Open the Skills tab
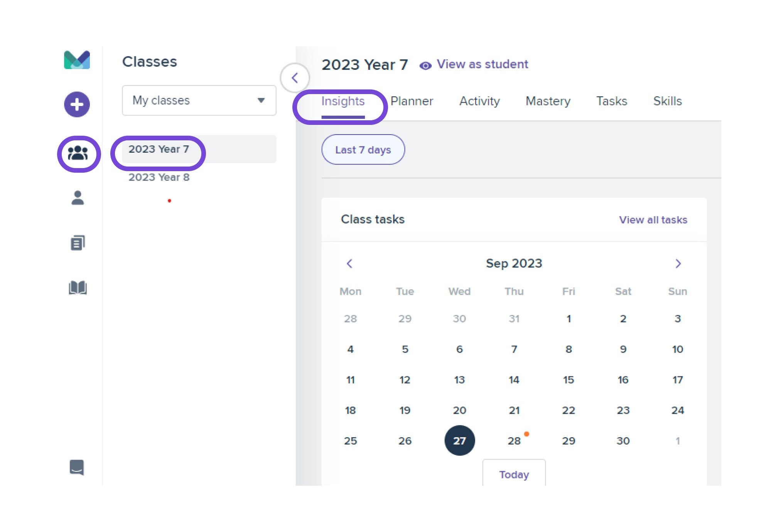 (x=667, y=101)
